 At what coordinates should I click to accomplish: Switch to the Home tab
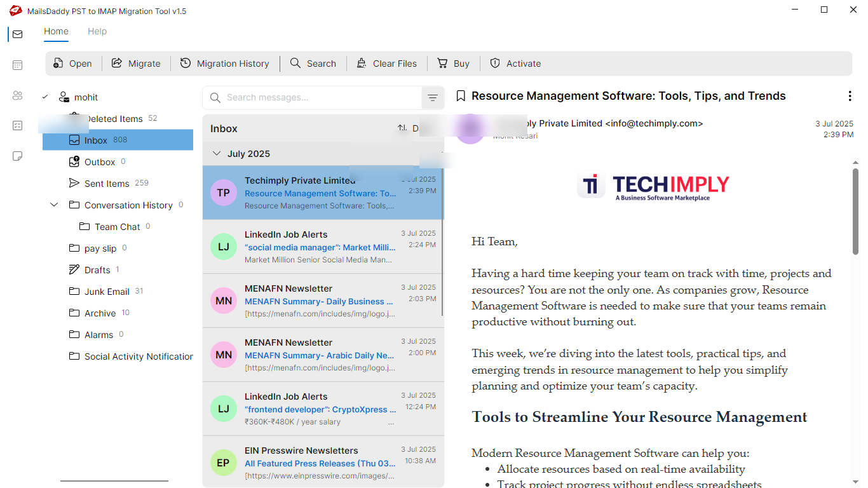point(56,31)
